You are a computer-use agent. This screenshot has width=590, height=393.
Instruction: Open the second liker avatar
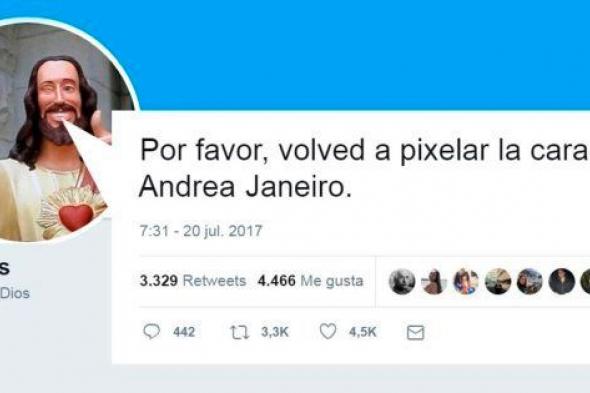434,282
